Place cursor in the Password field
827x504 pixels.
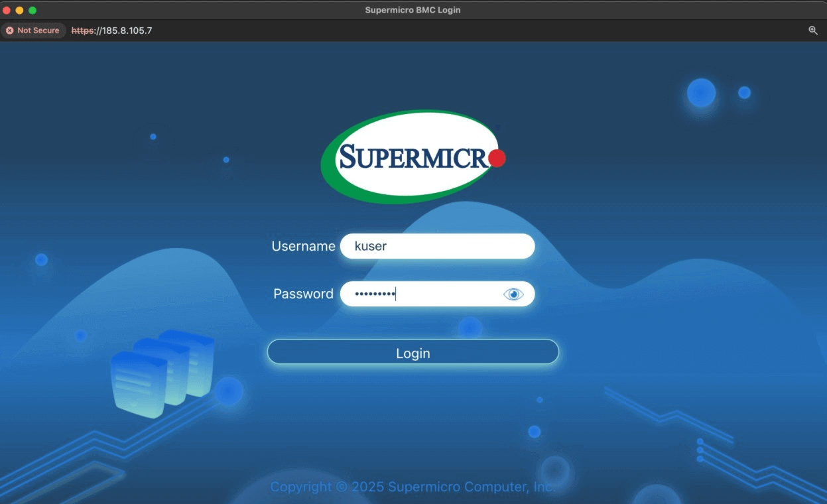point(424,294)
